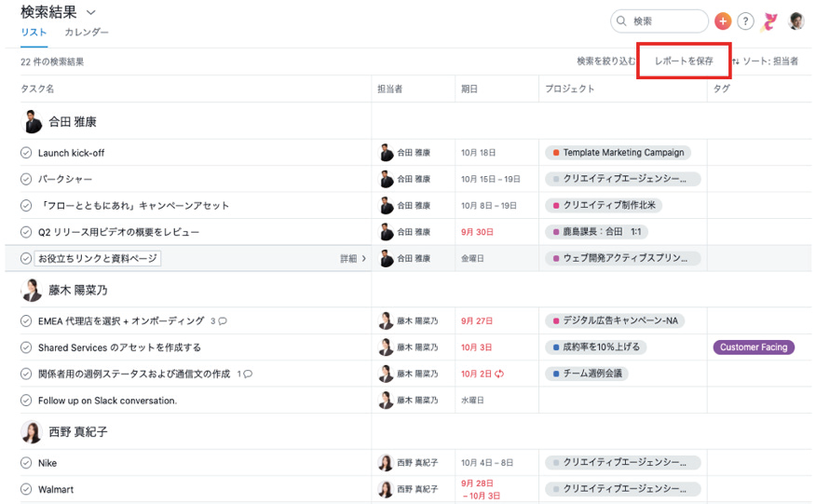Select the リスト tab
This screenshot has width=816, height=504.
(x=34, y=33)
